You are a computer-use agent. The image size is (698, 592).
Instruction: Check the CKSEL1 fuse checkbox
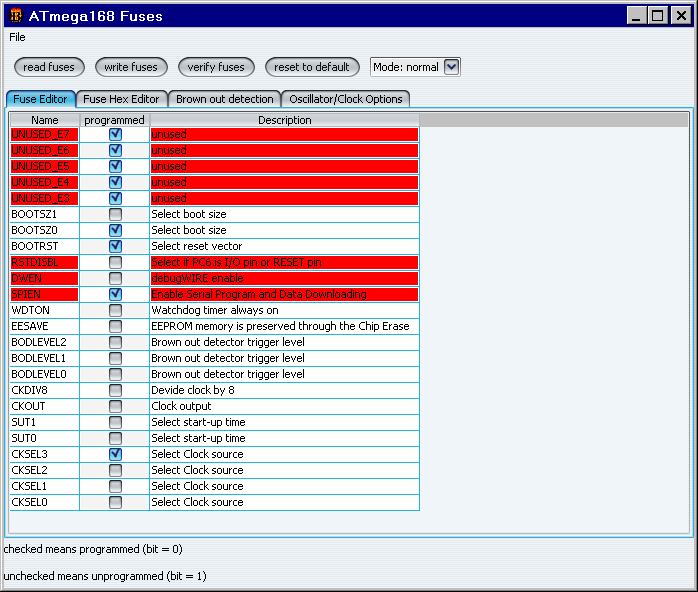115,487
